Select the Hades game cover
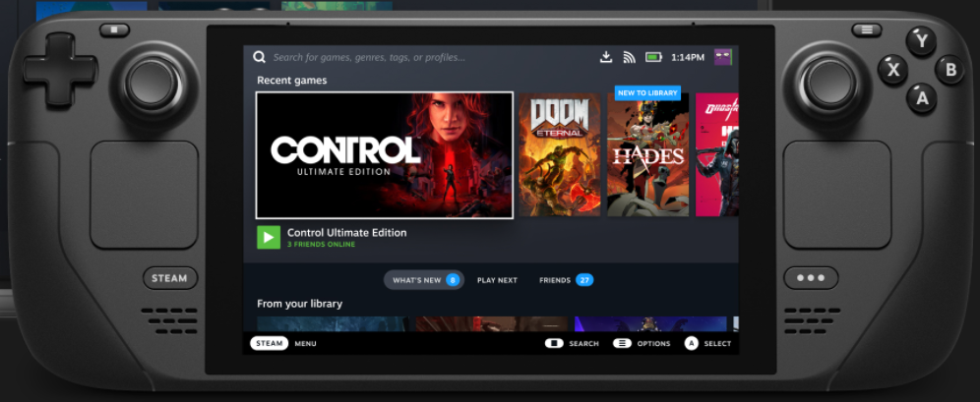The image size is (980, 402). click(648, 155)
